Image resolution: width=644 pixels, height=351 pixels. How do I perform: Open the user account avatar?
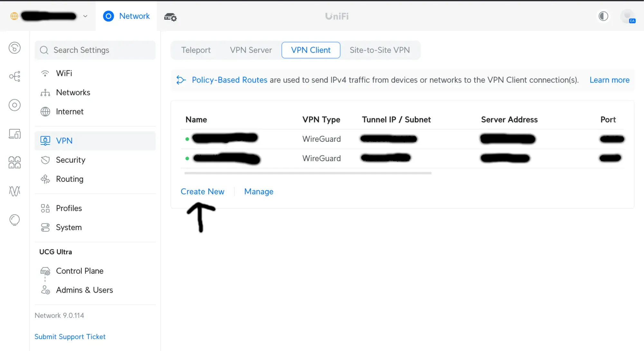pyautogui.click(x=628, y=16)
